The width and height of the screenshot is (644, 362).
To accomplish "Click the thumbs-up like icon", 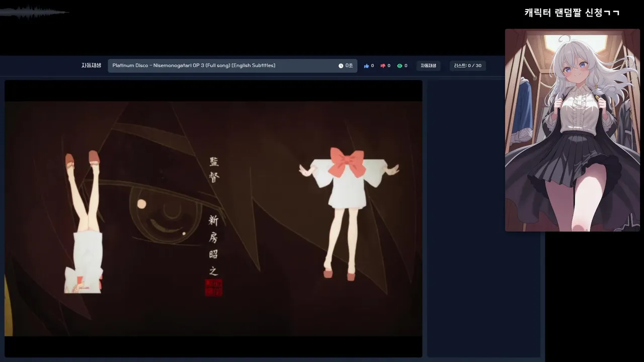I will [x=366, y=66].
